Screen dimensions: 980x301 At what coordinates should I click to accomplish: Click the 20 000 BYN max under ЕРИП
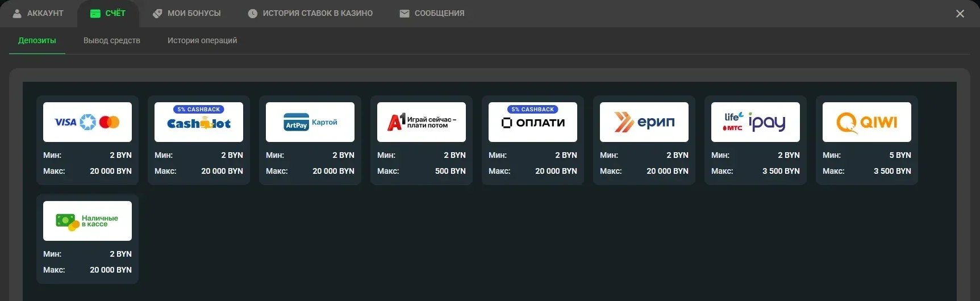tap(668, 171)
